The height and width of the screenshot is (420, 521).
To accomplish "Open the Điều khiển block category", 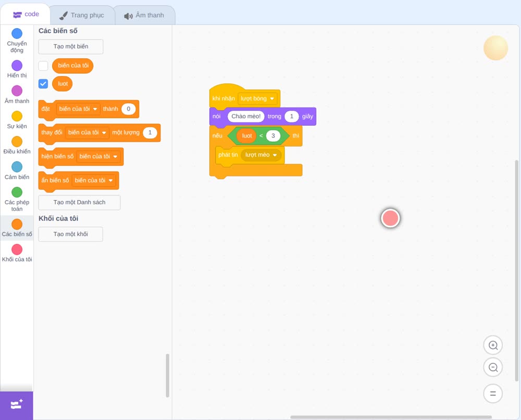I will point(17,145).
